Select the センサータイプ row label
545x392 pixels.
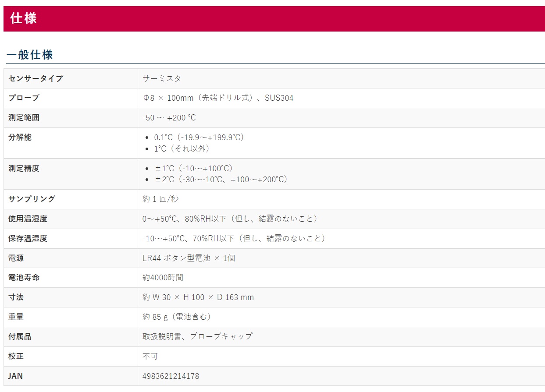(36, 78)
